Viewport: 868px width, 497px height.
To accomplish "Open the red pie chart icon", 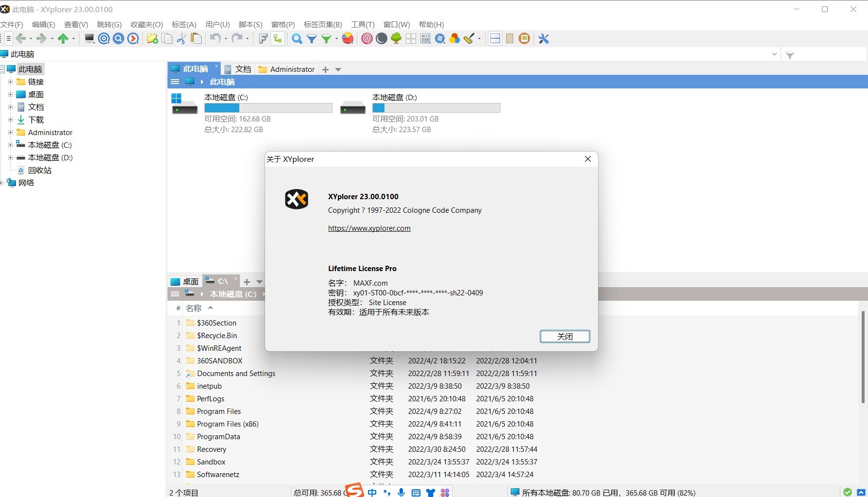I will 348,39.
